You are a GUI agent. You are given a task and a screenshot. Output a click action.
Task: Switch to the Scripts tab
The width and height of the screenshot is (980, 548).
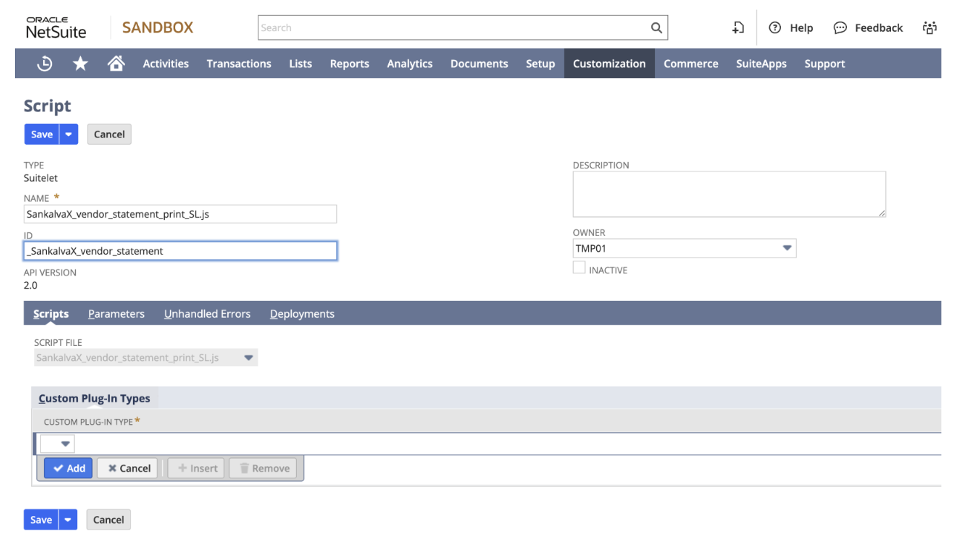click(51, 314)
